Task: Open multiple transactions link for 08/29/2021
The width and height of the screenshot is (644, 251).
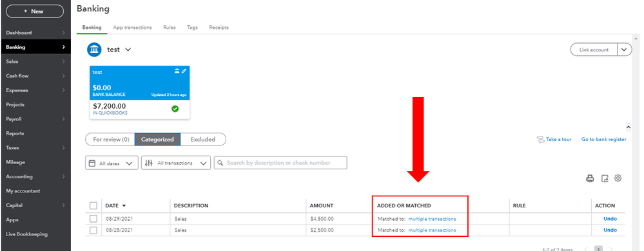Action: [x=432, y=219]
